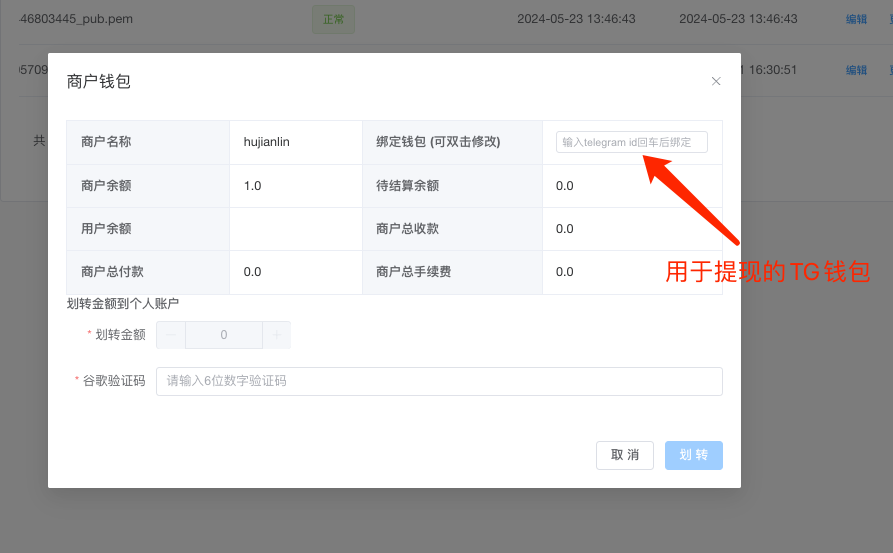Click the 商户总收款 label cell
893x553 pixels.
click(x=408, y=229)
